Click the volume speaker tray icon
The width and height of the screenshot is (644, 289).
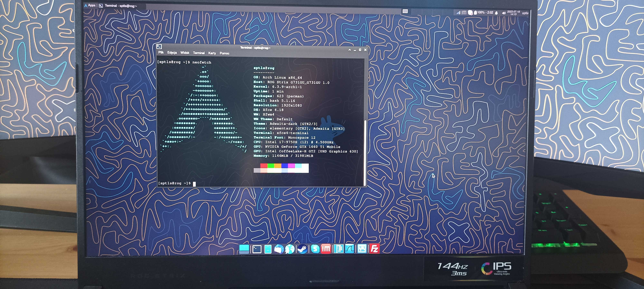point(504,13)
